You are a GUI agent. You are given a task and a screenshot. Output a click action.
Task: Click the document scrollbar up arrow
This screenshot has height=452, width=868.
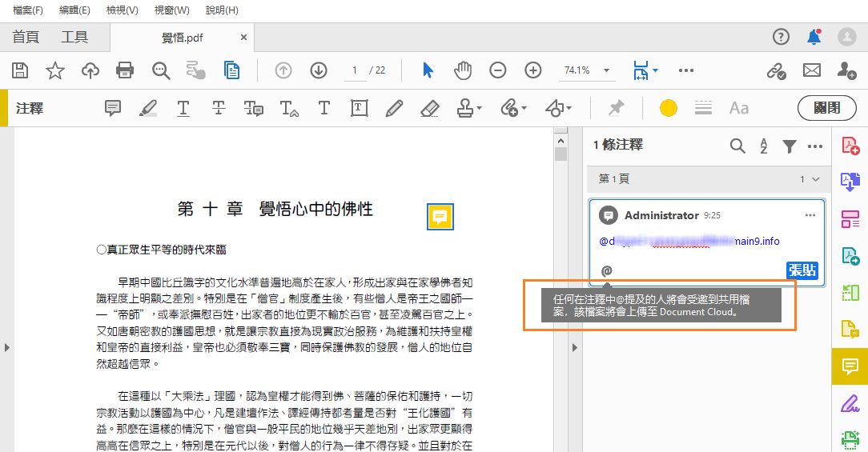[561, 141]
